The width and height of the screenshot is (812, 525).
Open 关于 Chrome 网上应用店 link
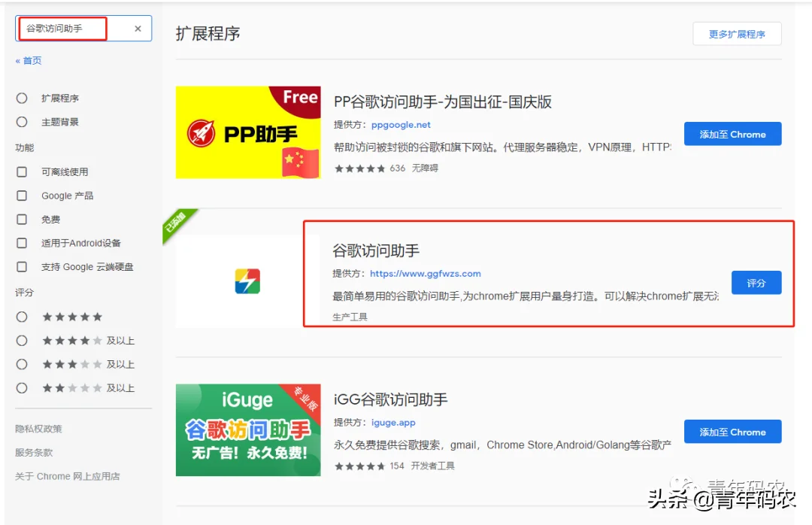pyautogui.click(x=68, y=476)
